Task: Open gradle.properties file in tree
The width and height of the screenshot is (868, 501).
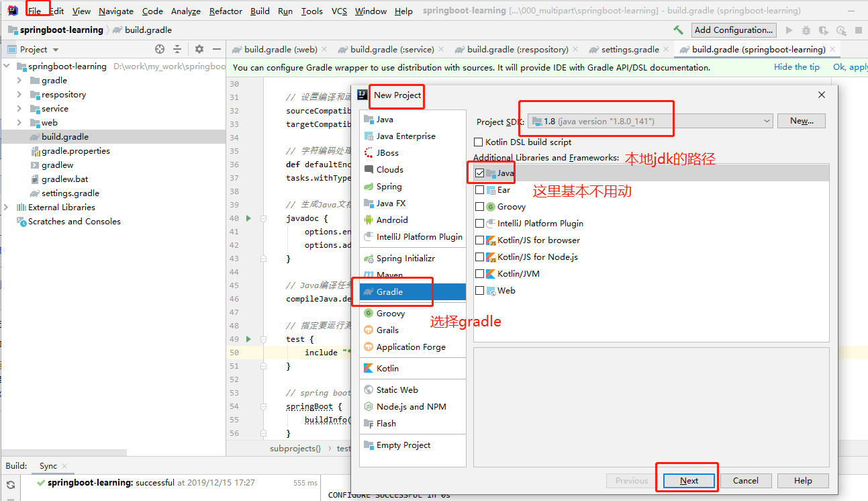Action: 75,151
